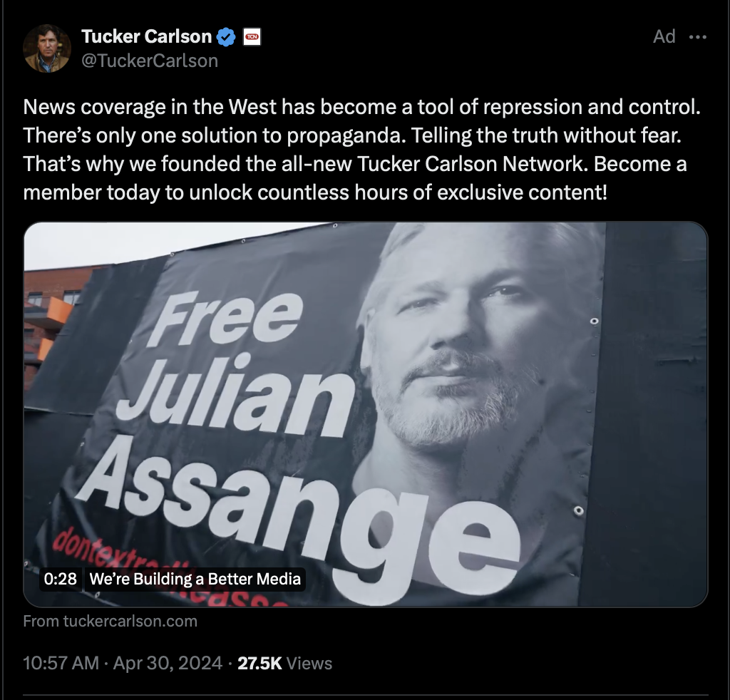Click the Apr 30, 2024 date
This screenshot has width=730, height=700.
click(168, 663)
